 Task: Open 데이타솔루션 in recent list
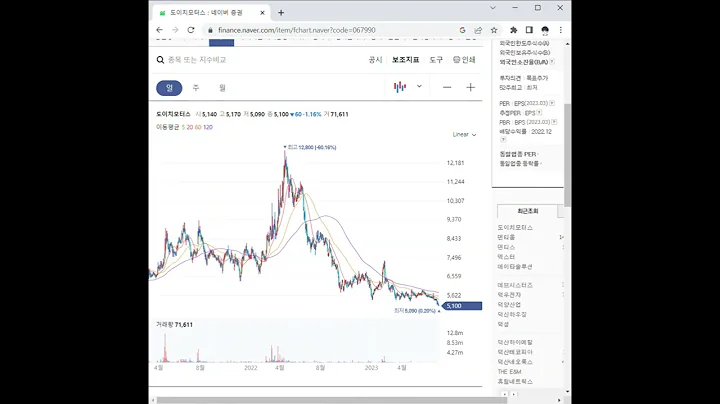pos(515,266)
